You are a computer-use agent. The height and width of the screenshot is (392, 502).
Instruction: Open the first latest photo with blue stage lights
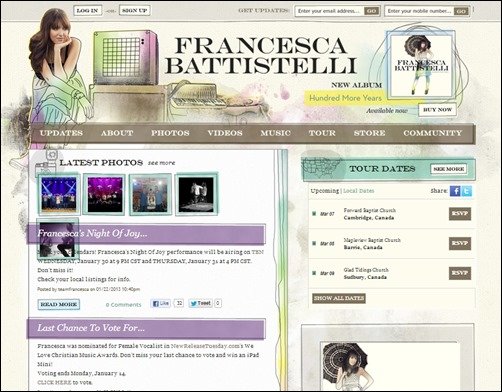pos(59,194)
